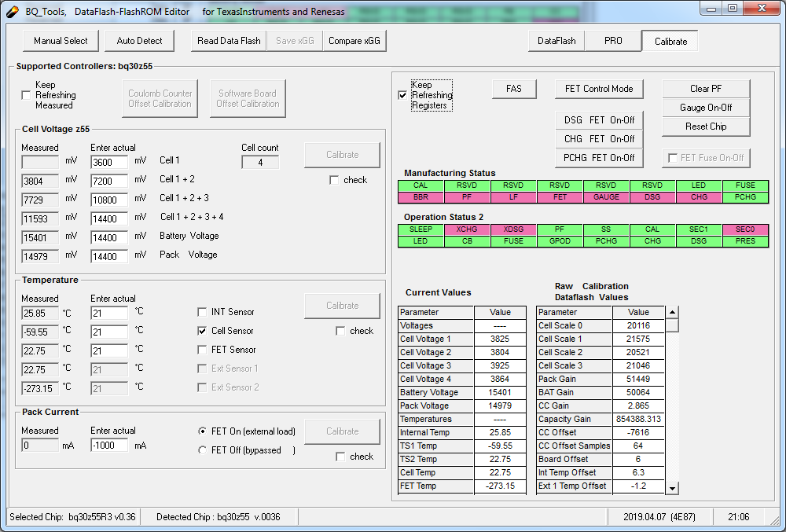Select FET Off (bypassed) option
Image resolution: width=786 pixels, height=532 pixels.
tap(203, 449)
